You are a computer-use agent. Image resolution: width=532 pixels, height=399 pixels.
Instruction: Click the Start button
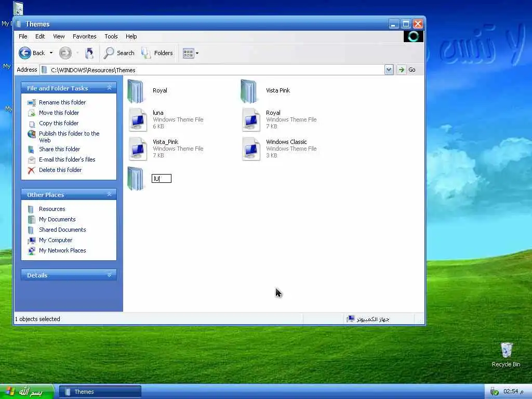point(27,392)
